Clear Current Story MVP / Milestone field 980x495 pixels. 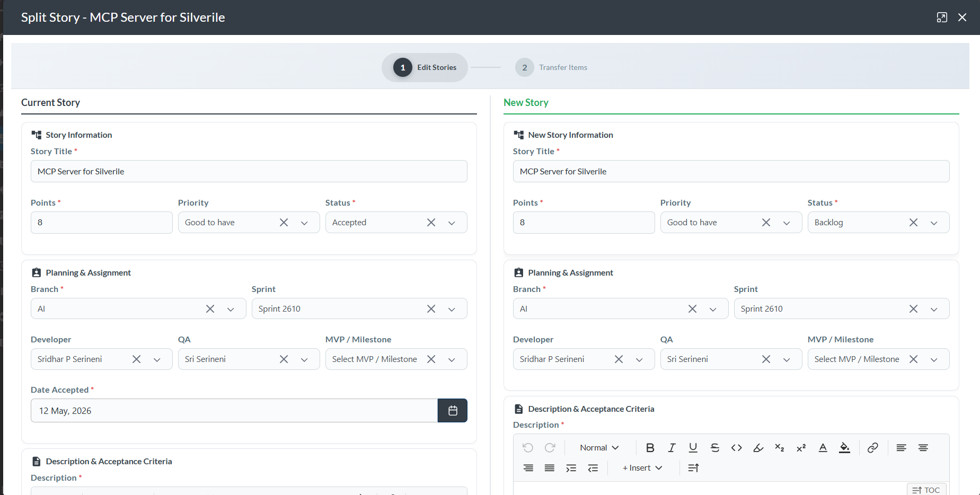tap(431, 359)
